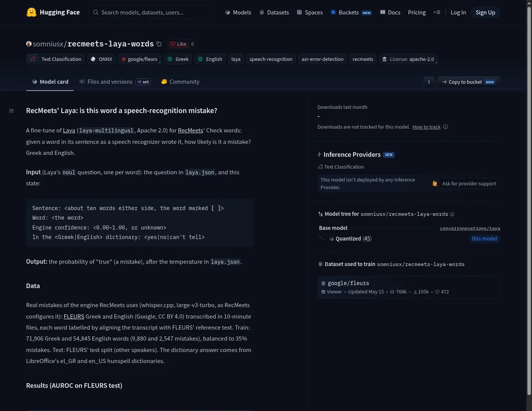Click the speech-recognition tag
This screenshot has height=411, width=532.
pyautogui.click(x=271, y=59)
